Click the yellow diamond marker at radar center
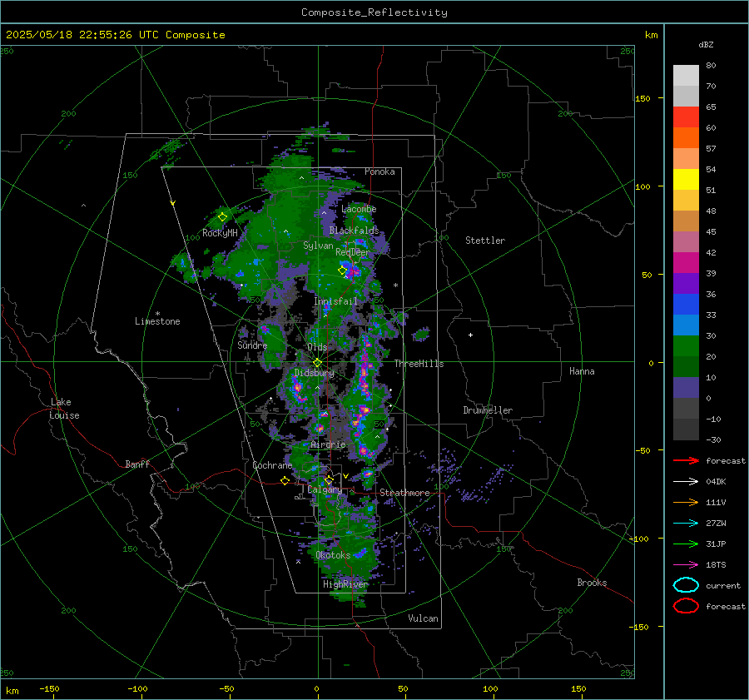749x700 pixels. coord(317,363)
